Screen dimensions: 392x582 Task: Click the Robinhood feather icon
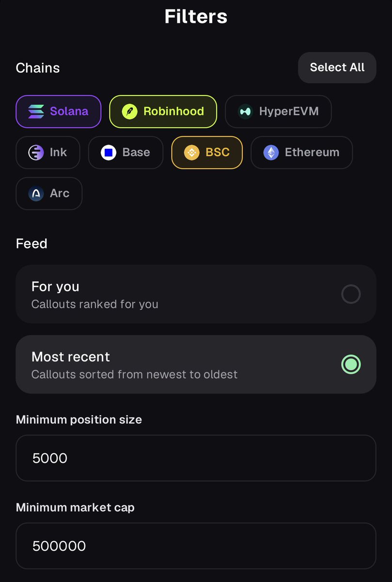[x=129, y=112]
